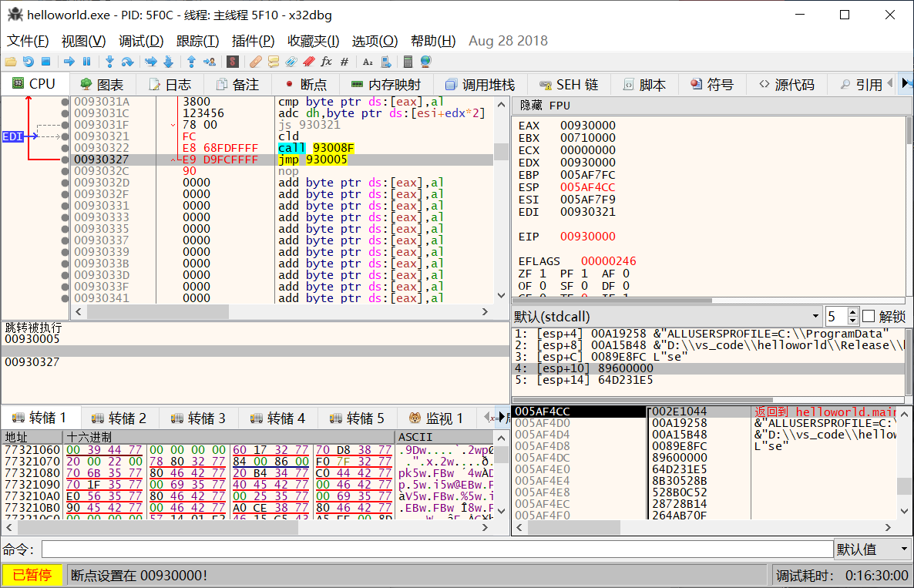Switch to the 转储 2 tab
Screen dimensions: 914x588
119,418
